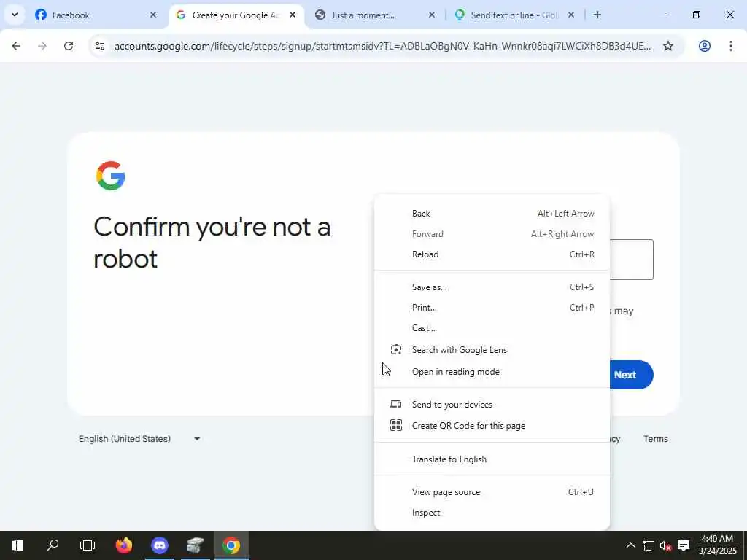Open Chrome three-dot menu
Image resolution: width=747 pixels, height=560 pixels.
730,46
